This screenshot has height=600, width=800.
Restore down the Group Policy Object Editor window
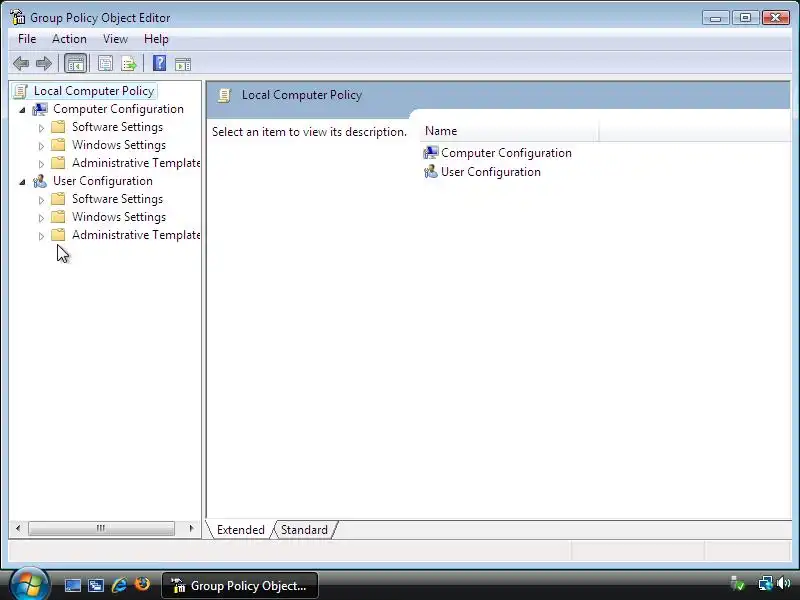pyautogui.click(x=745, y=18)
